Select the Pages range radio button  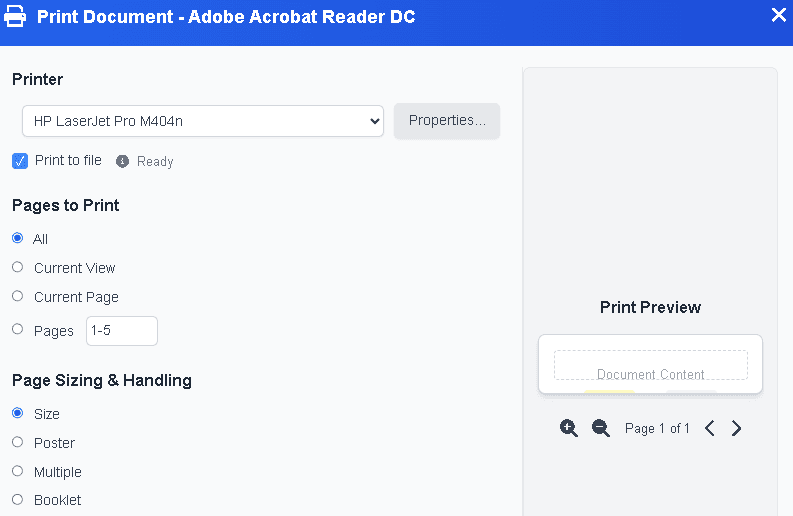[x=18, y=329]
